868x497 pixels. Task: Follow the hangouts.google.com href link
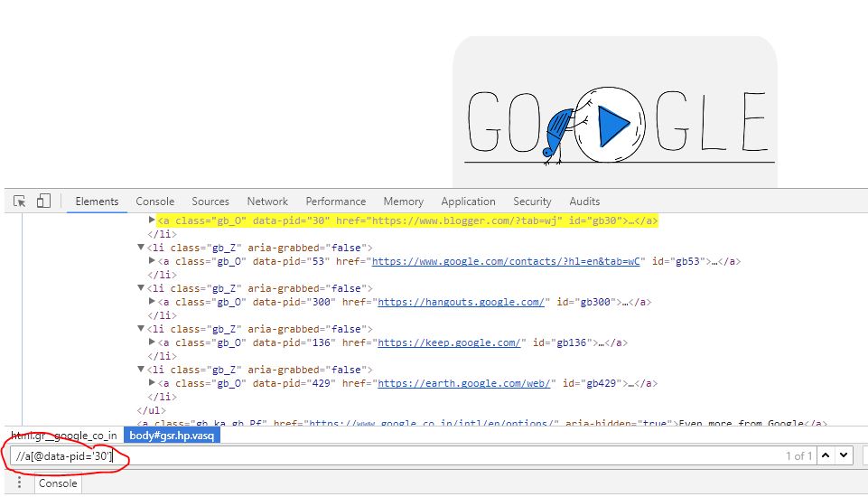tap(461, 302)
